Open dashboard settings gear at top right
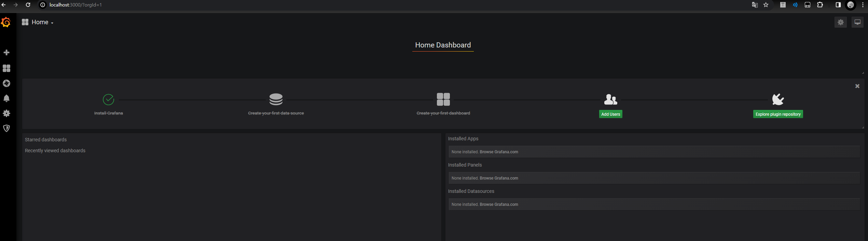Screen dimensions: 868x241 coord(841,22)
